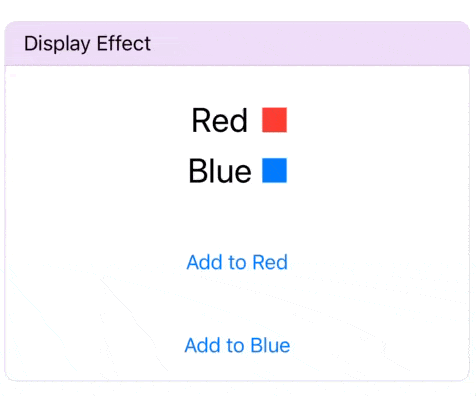Activate the Add to Blue button

[x=237, y=345]
